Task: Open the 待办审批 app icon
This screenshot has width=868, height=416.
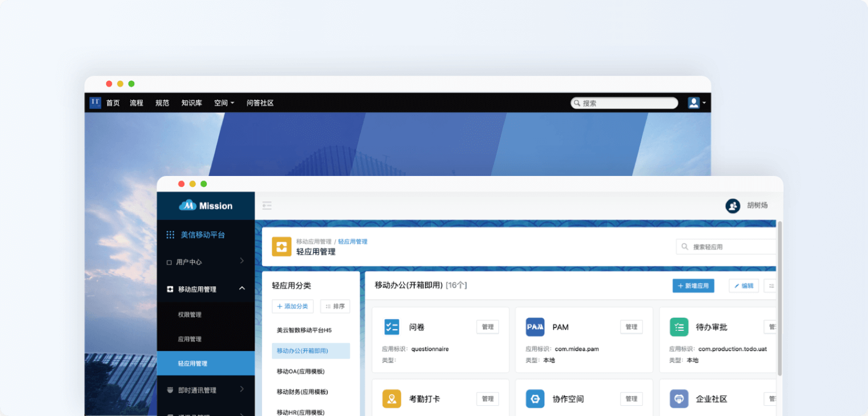Action: coord(679,327)
